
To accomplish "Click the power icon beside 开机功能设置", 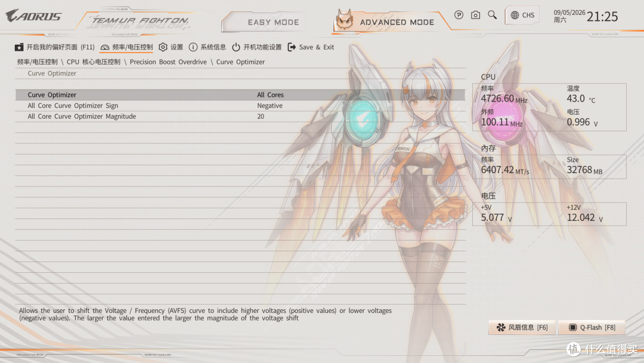I will pyautogui.click(x=236, y=47).
